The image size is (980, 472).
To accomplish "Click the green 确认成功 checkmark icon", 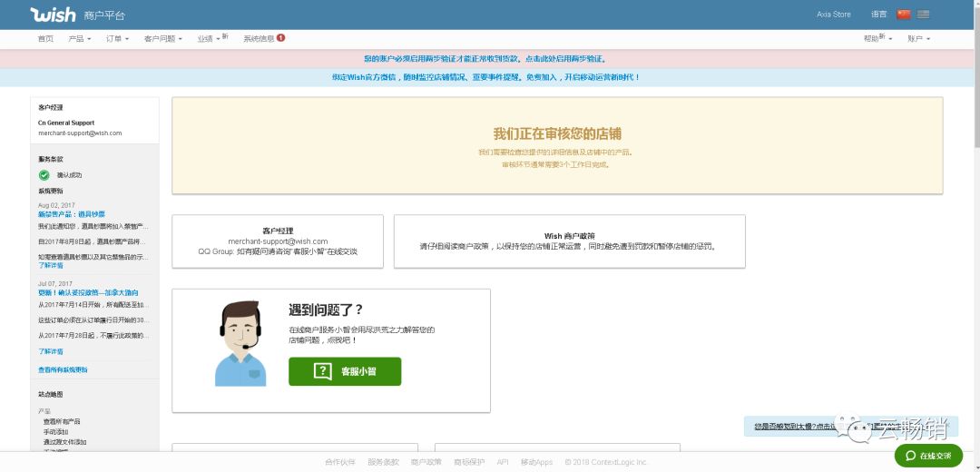I will pyautogui.click(x=44, y=175).
